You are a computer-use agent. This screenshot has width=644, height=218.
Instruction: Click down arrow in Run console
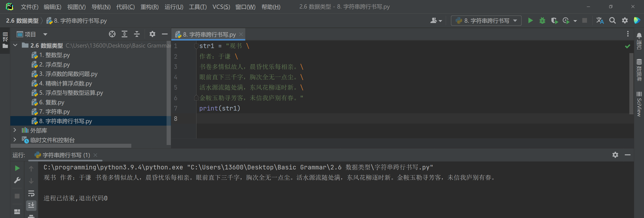pyautogui.click(x=31, y=181)
